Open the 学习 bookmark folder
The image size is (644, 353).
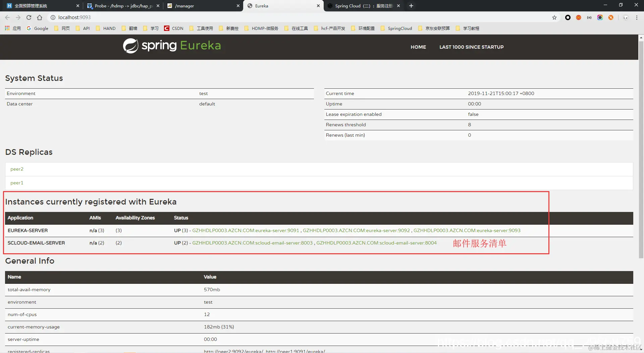[151, 28]
